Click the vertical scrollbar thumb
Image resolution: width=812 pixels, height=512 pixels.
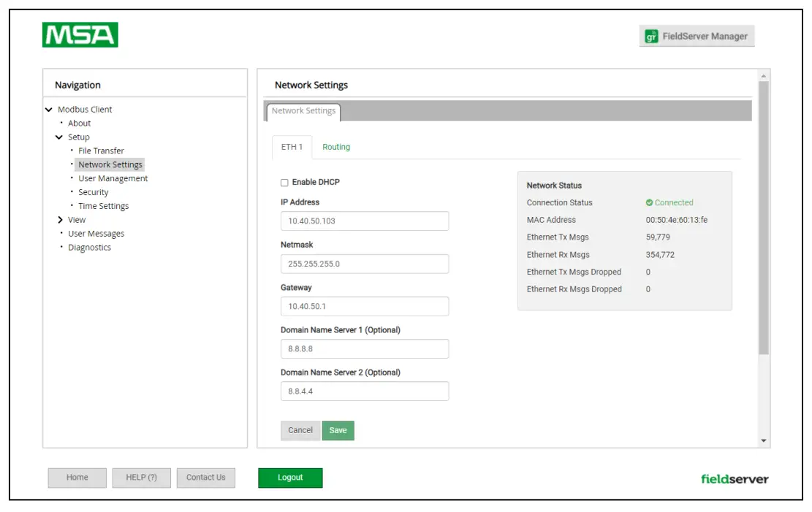coord(763,218)
